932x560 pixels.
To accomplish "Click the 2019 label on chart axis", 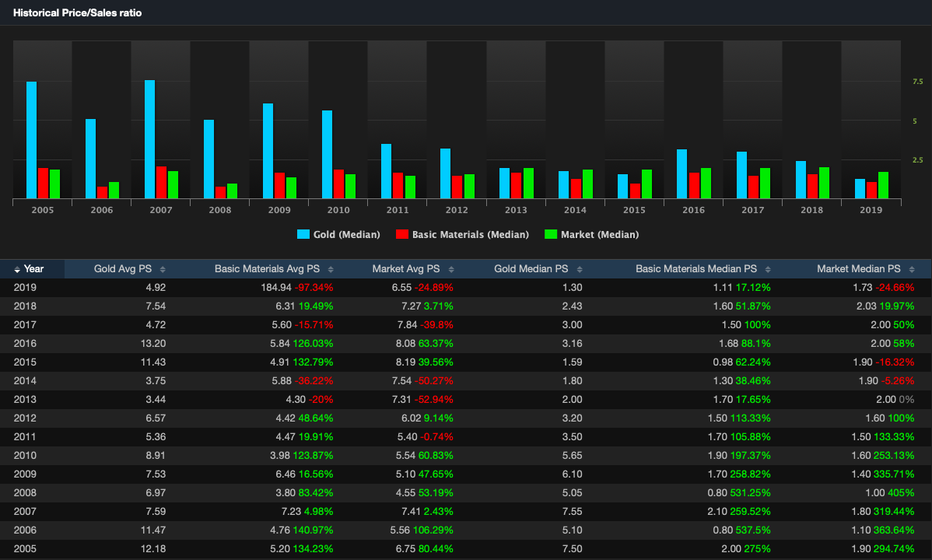I will pyautogui.click(x=871, y=210).
